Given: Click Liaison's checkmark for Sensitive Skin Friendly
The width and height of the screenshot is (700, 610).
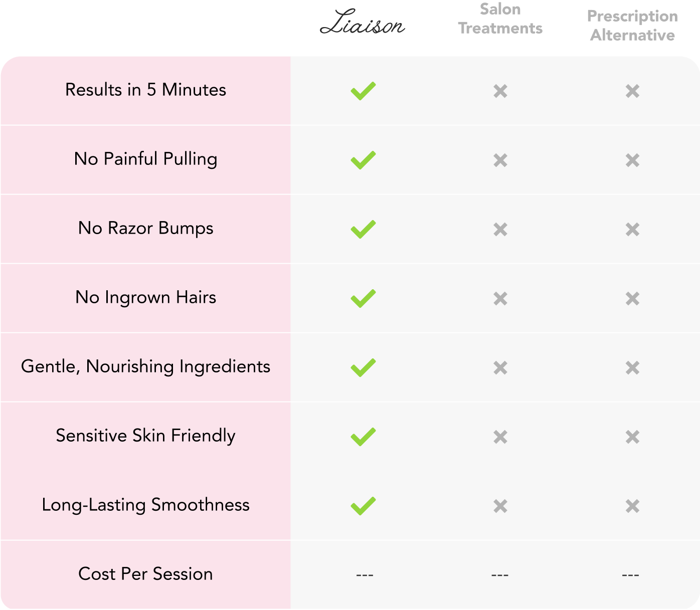Looking at the screenshot, I should click(x=363, y=437).
